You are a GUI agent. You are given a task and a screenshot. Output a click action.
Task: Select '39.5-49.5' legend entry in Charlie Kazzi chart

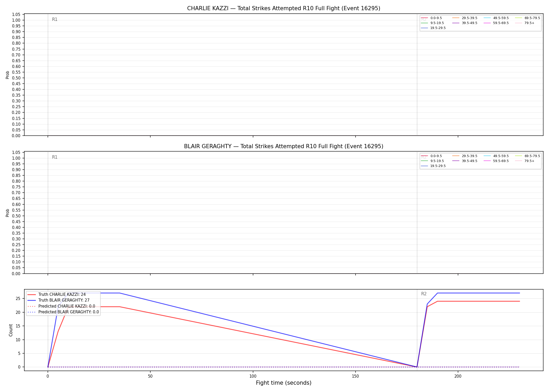click(465, 23)
